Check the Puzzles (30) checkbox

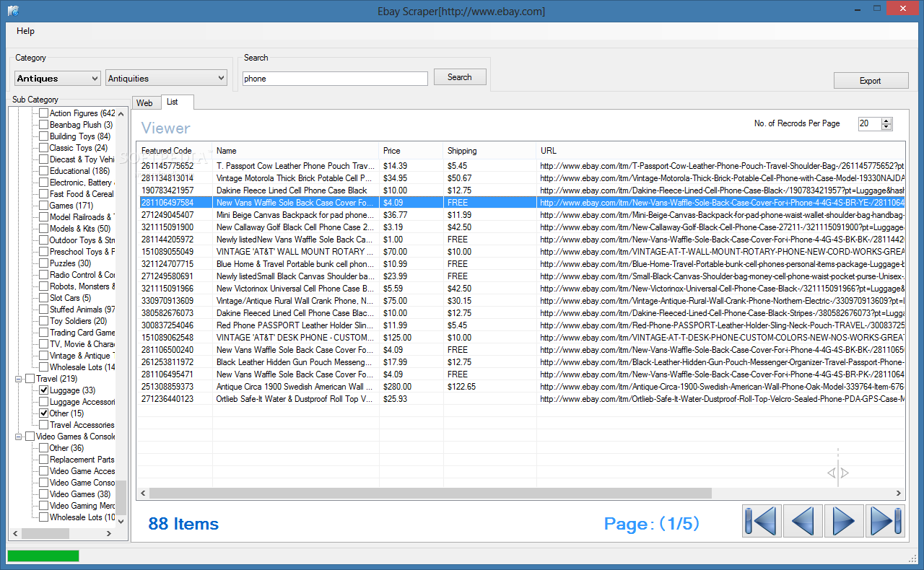(x=44, y=263)
